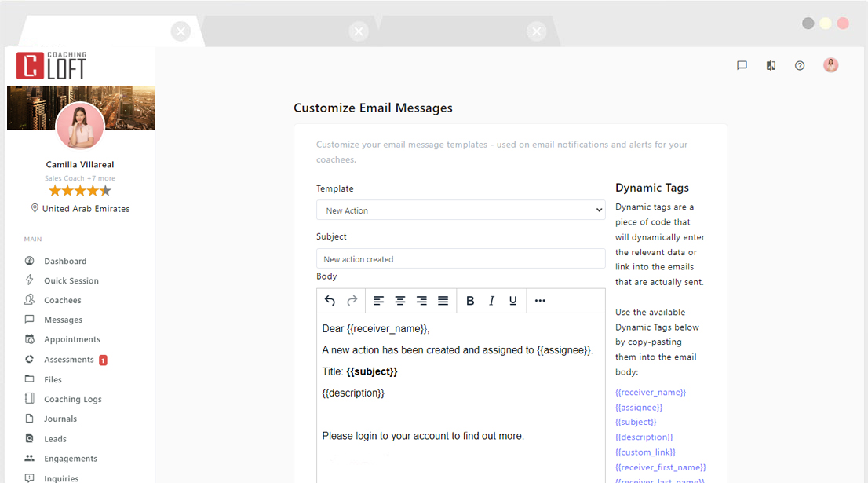This screenshot has width=868, height=483.
Task: Align body text to the left
Action: (378, 301)
